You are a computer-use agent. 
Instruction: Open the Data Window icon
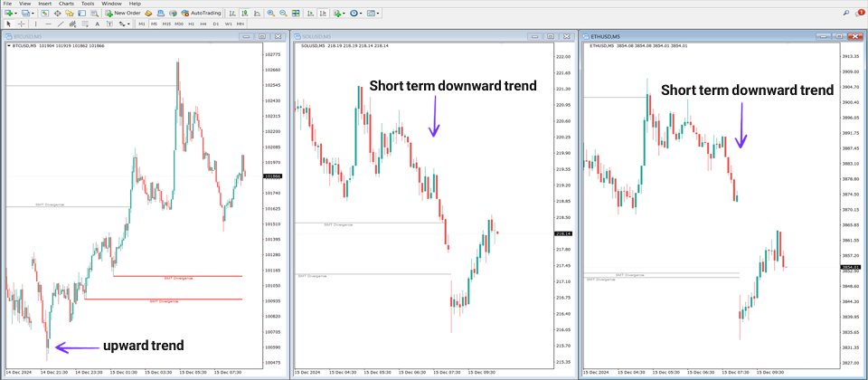point(58,13)
